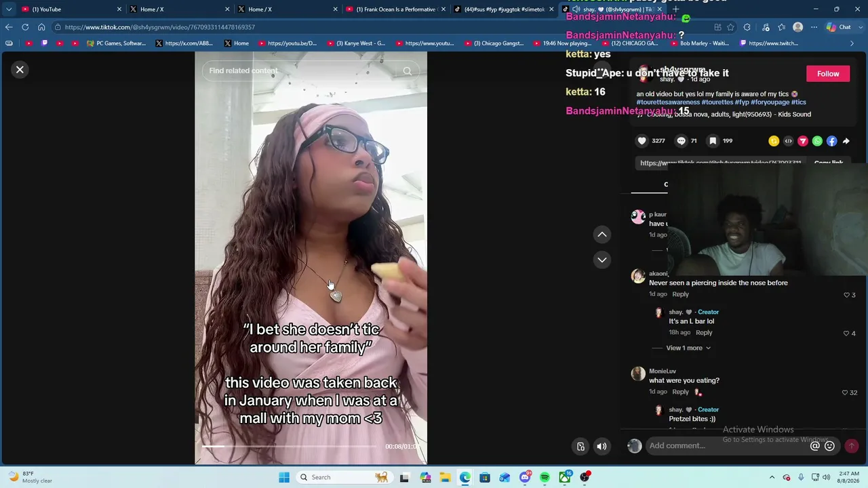Go to the next video

(x=601, y=260)
